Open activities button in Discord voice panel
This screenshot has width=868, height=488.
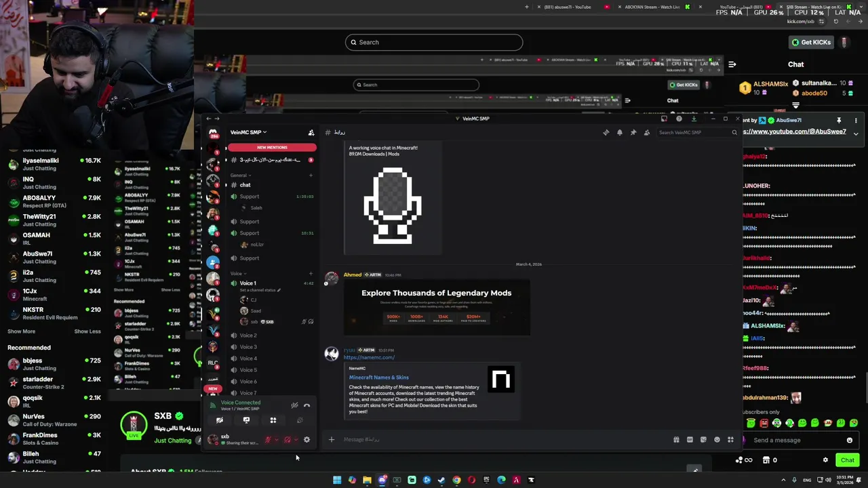(x=273, y=420)
